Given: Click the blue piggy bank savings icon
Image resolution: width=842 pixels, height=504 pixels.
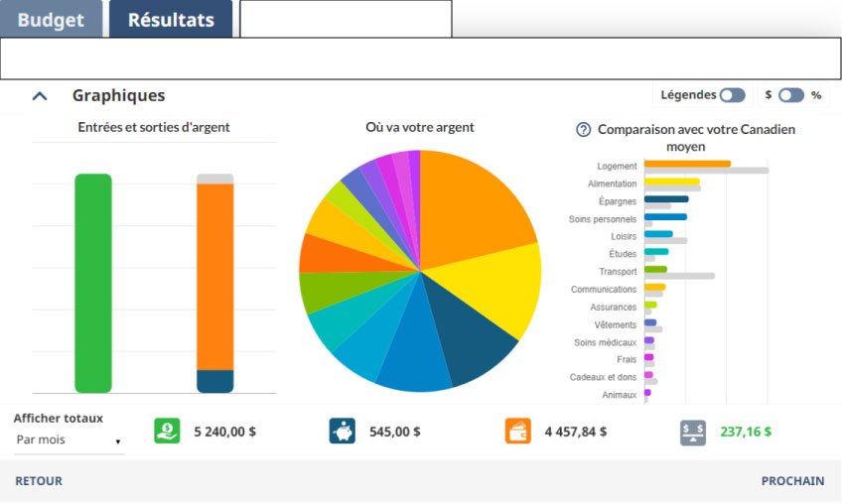Looking at the screenshot, I should pos(342,431).
